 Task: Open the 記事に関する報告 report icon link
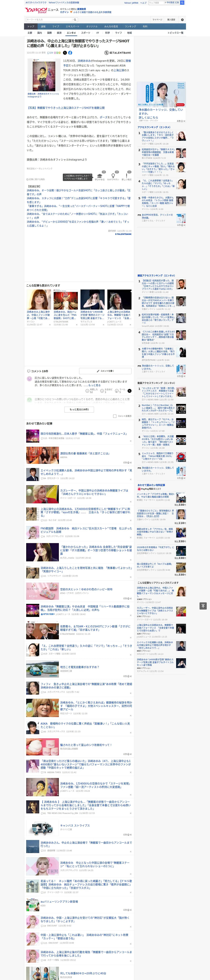coord(36,179)
